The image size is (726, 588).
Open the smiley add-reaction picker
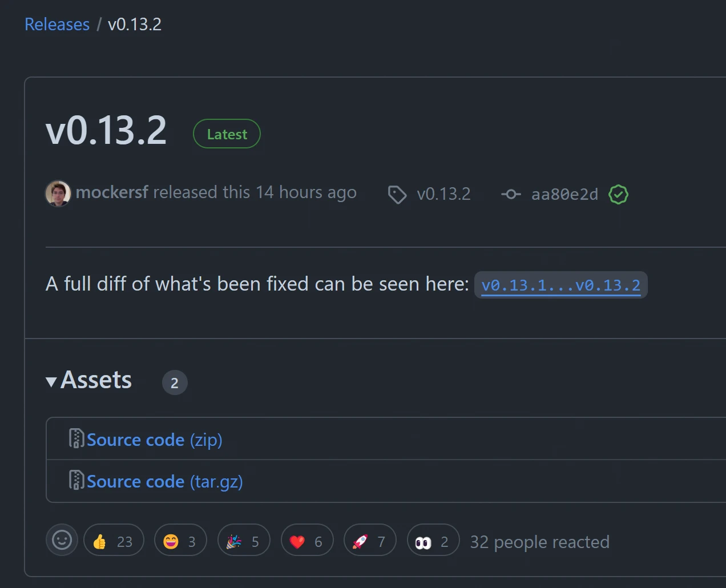tap(62, 540)
